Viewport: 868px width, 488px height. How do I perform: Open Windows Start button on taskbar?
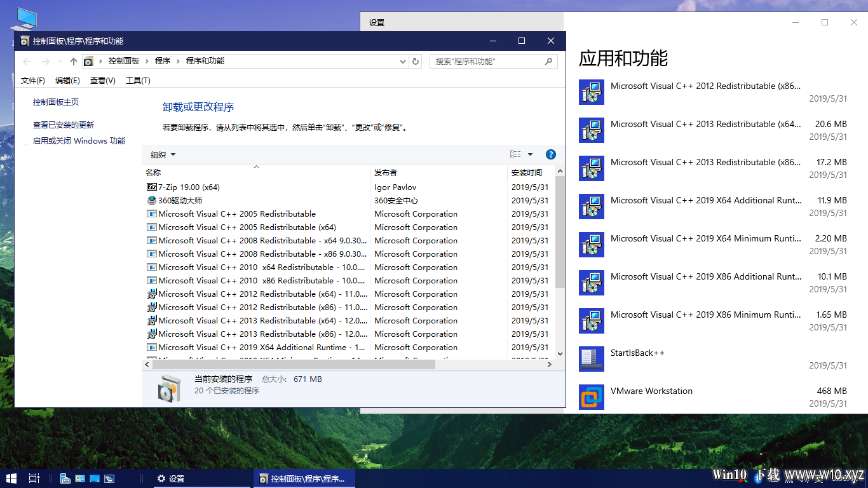click(x=11, y=478)
